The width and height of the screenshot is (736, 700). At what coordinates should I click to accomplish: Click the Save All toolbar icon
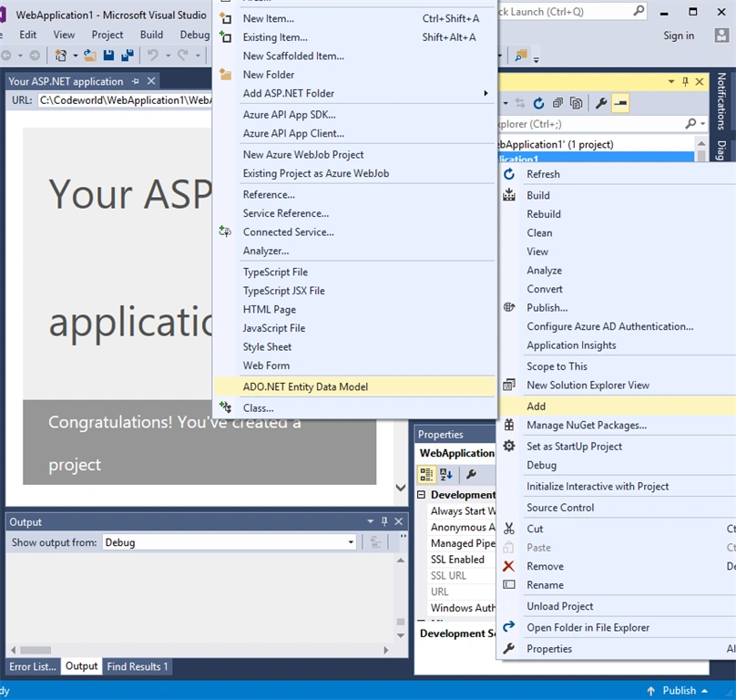(128, 56)
